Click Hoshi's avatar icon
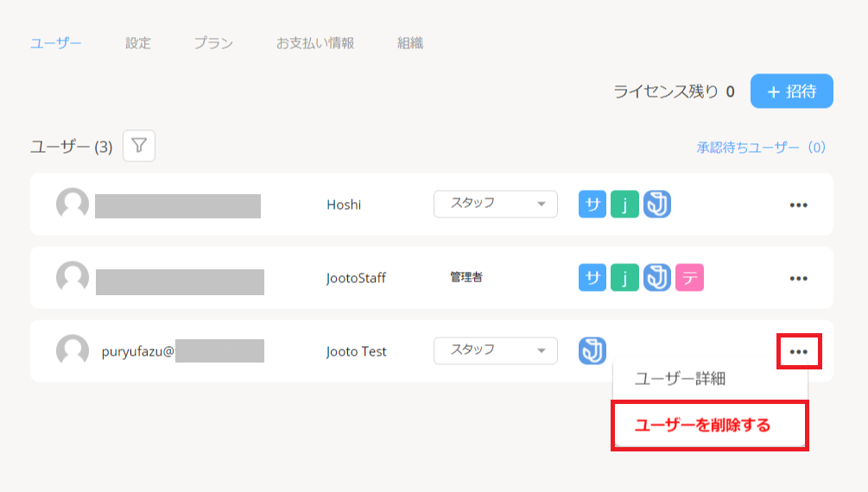Image resolution: width=868 pixels, height=492 pixels. (x=73, y=204)
